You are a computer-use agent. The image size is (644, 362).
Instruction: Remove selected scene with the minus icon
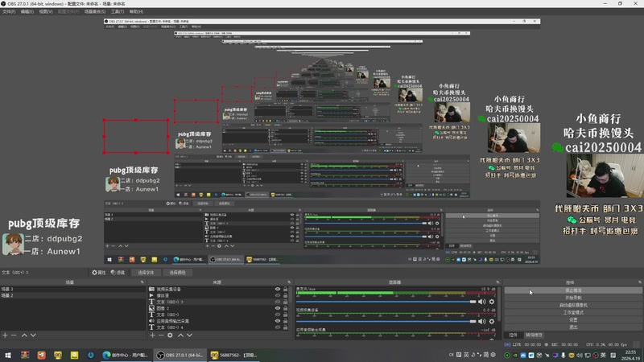(14, 335)
